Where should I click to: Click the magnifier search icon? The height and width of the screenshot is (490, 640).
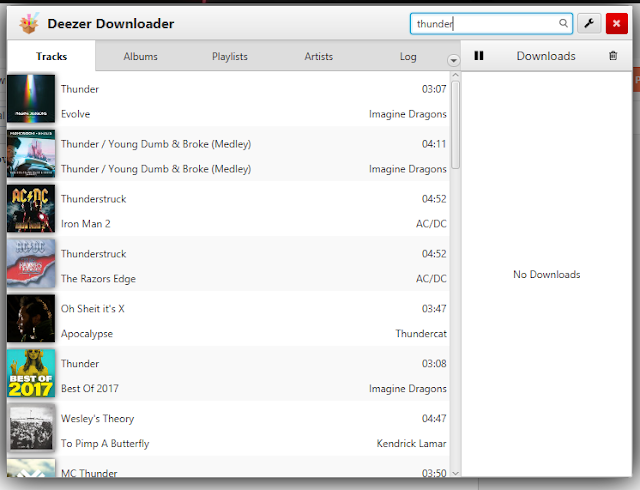point(563,23)
